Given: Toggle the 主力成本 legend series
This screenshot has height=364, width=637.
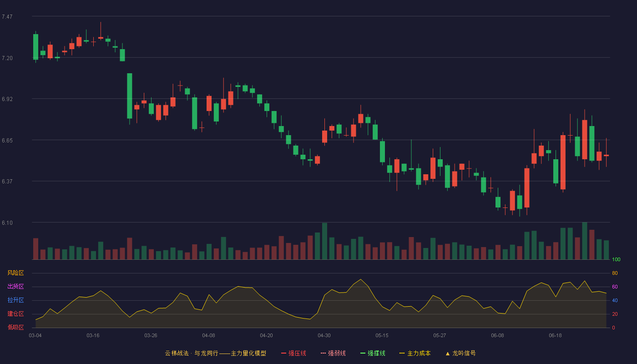Looking at the screenshot, I should click(x=415, y=353).
